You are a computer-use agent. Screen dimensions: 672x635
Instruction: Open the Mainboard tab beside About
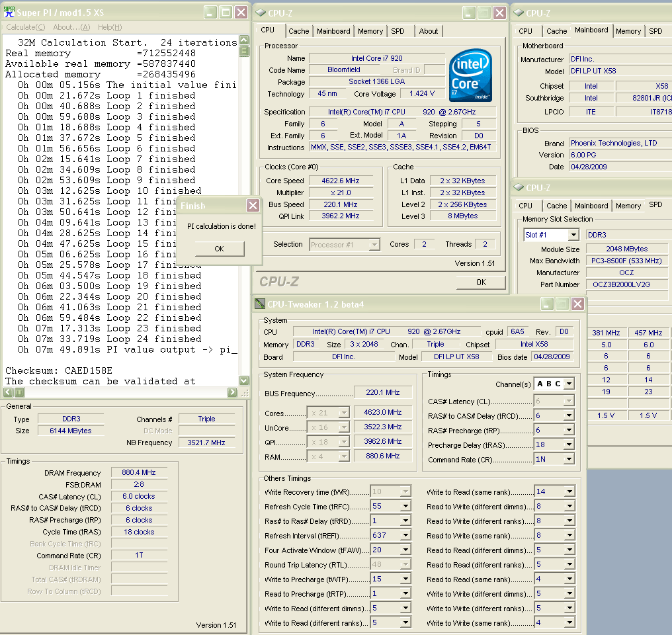pos(333,31)
